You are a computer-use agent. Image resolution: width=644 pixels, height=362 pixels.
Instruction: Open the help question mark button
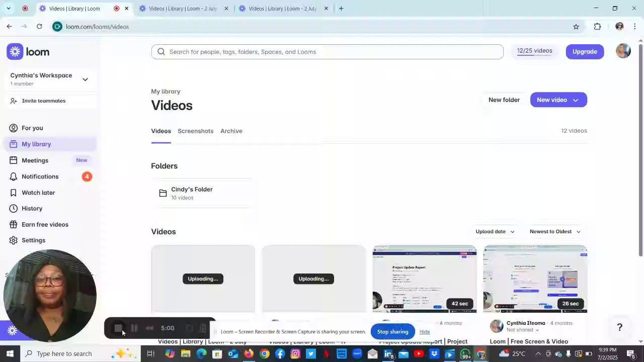click(x=620, y=327)
